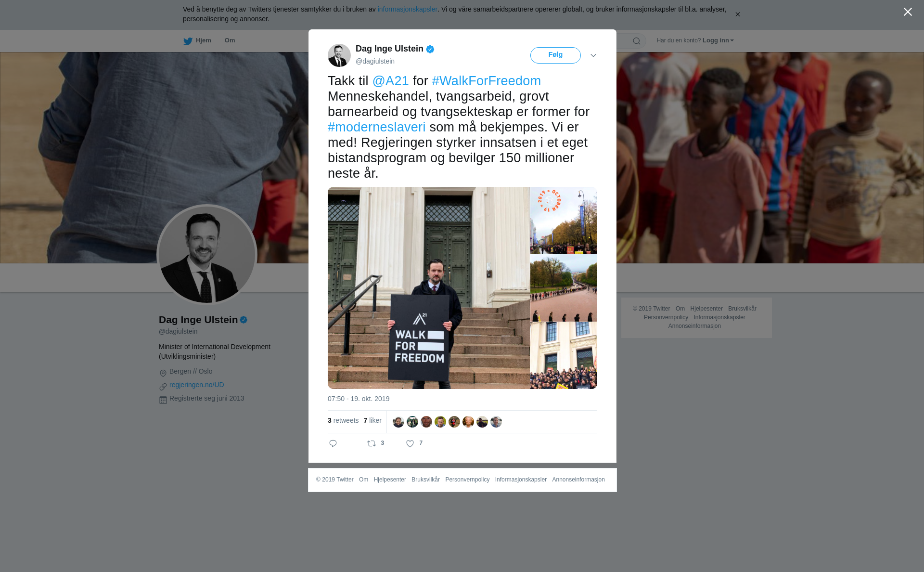924x572 pixels.
Task: Click the search magnifier icon
Action: point(637,41)
